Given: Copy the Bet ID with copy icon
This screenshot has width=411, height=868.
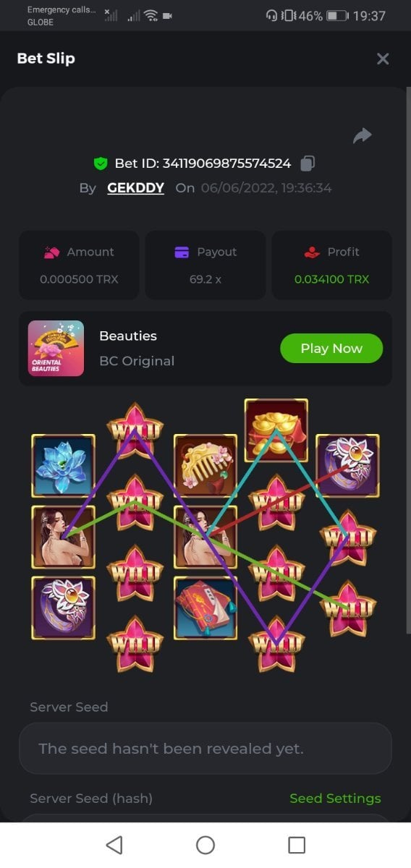Looking at the screenshot, I should 308,163.
